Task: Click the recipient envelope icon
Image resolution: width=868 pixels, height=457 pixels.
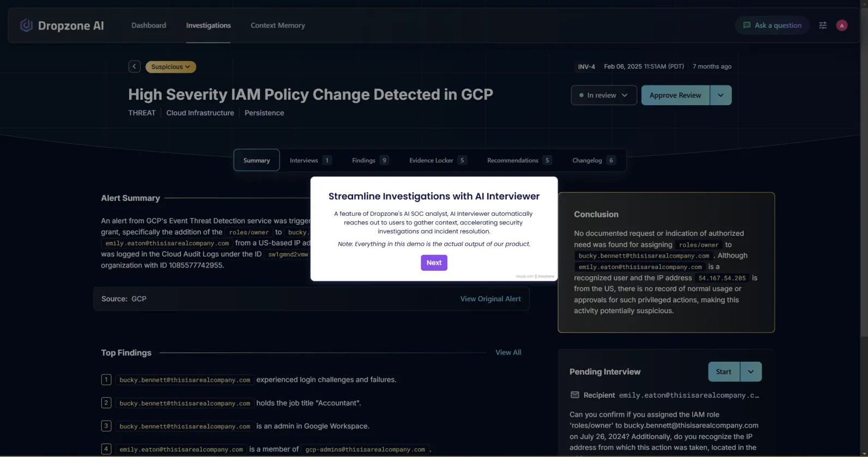Action: pyautogui.click(x=574, y=395)
